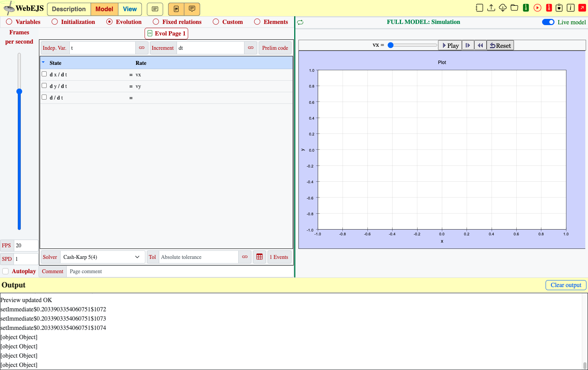
Task: Switch to the View tab
Action: click(130, 9)
